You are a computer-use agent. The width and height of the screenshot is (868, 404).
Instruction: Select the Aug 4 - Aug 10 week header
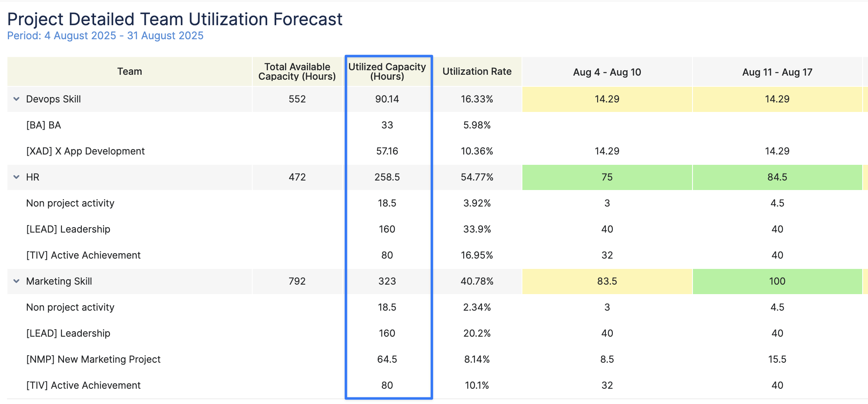tap(607, 72)
